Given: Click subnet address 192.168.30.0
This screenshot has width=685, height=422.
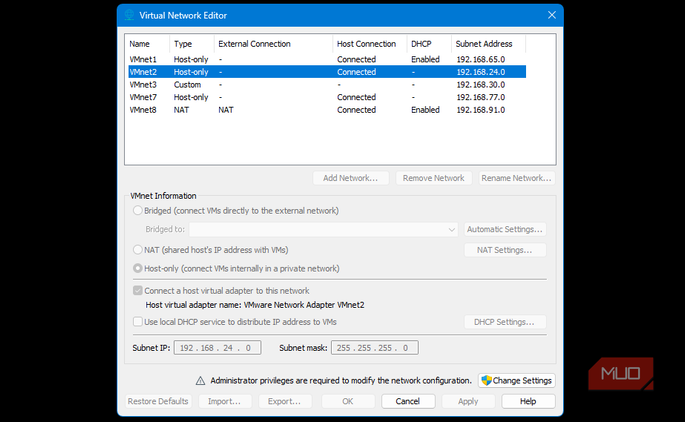Looking at the screenshot, I should tap(481, 85).
